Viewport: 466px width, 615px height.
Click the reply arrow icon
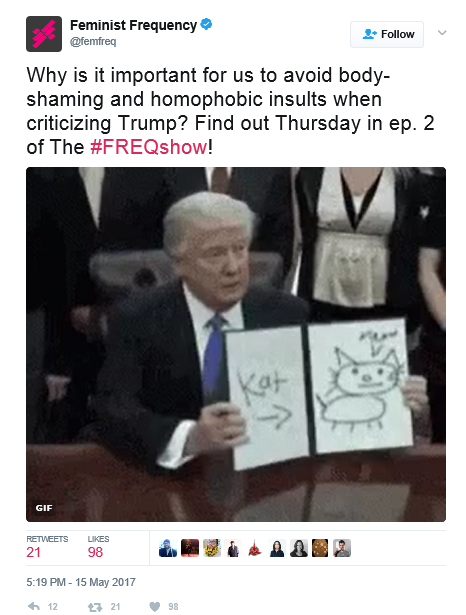(x=34, y=606)
